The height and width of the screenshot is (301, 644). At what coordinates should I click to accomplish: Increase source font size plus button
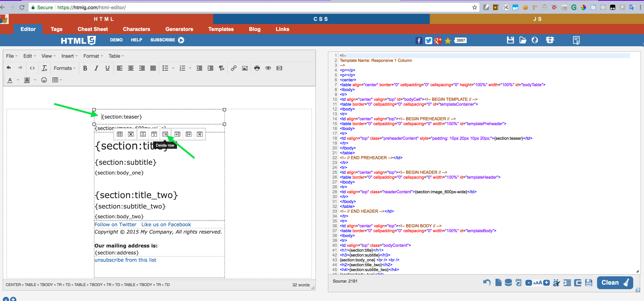pyautogui.click(x=546, y=283)
